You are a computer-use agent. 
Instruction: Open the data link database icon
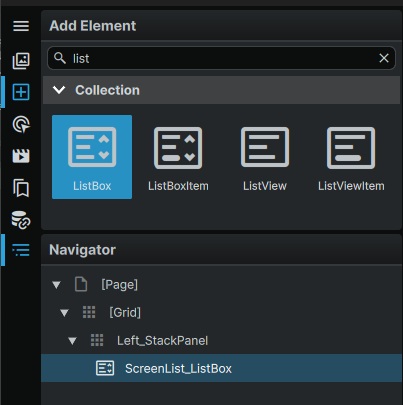[x=21, y=220]
